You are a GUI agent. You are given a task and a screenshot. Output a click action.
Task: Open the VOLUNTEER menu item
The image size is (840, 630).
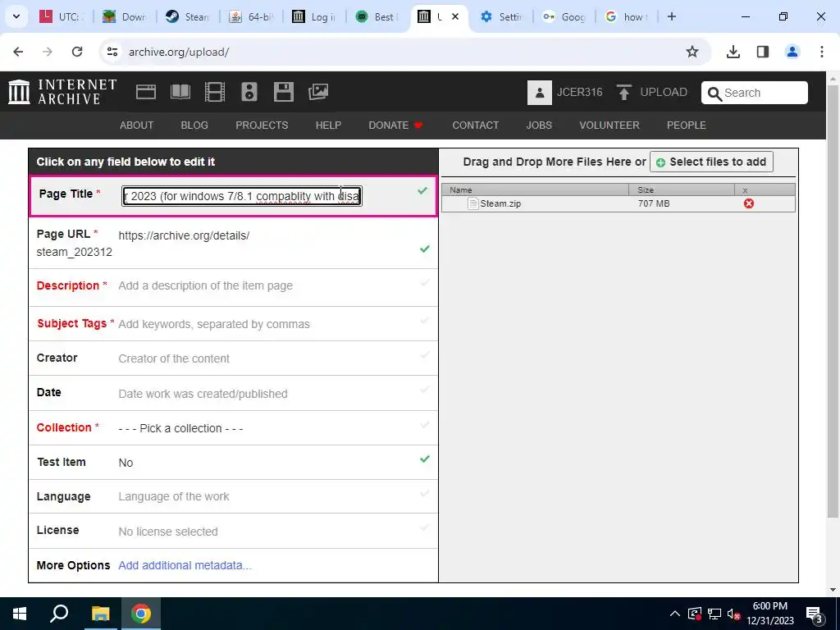609,126
